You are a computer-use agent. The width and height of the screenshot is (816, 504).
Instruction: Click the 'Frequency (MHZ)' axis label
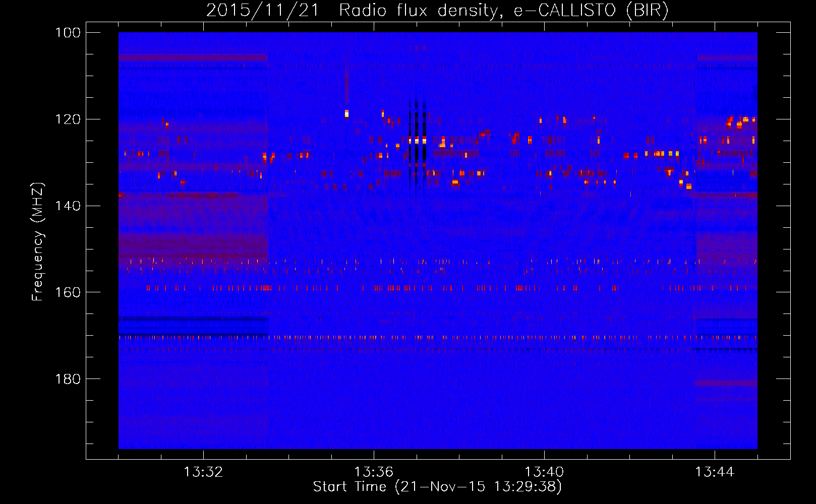pyautogui.click(x=38, y=242)
